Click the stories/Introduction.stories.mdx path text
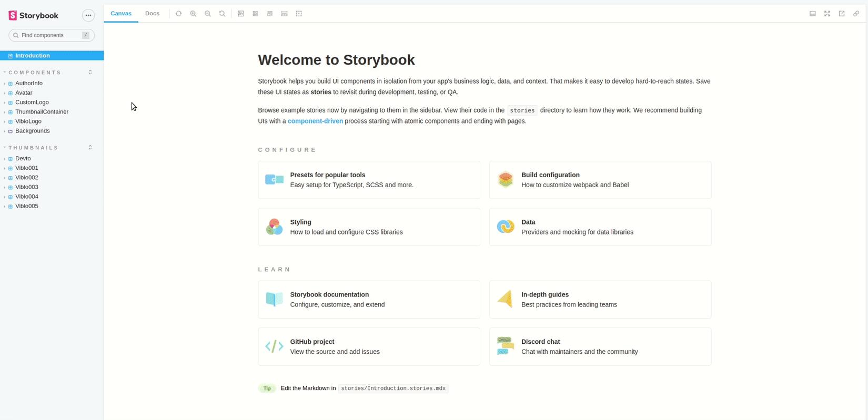The height and width of the screenshot is (420, 868). [393, 388]
